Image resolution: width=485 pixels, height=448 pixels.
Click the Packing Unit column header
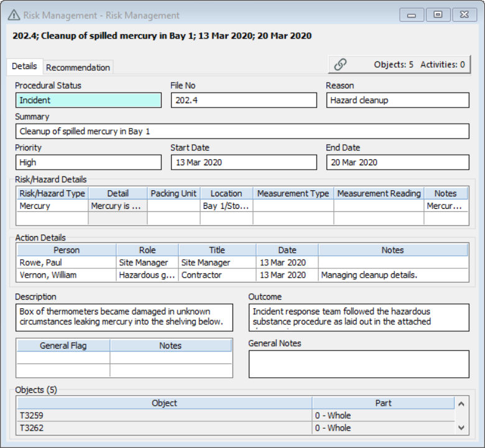(173, 193)
